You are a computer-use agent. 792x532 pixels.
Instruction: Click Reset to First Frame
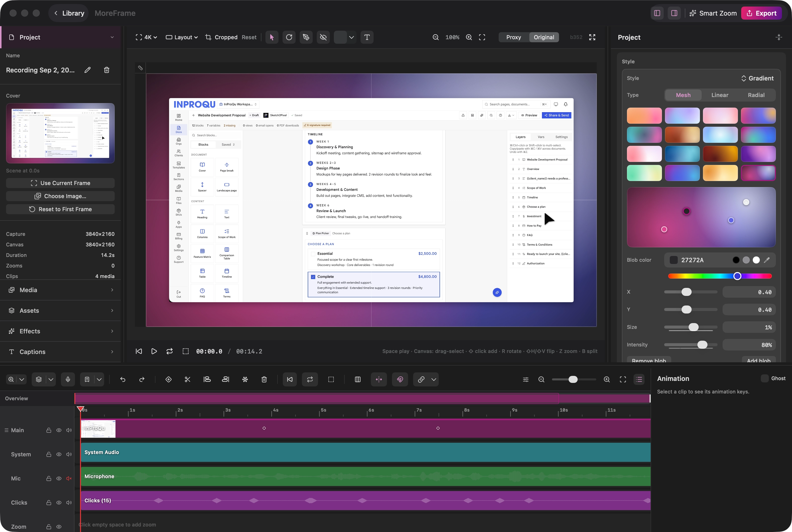[x=60, y=209]
